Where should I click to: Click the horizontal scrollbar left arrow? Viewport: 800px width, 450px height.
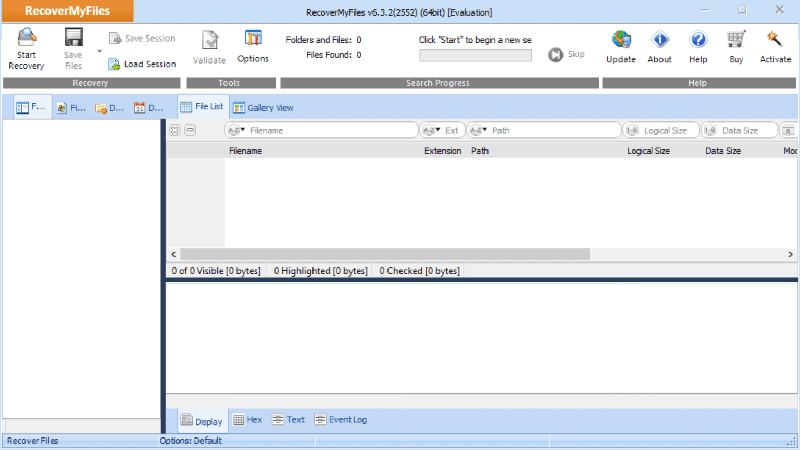coord(173,254)
